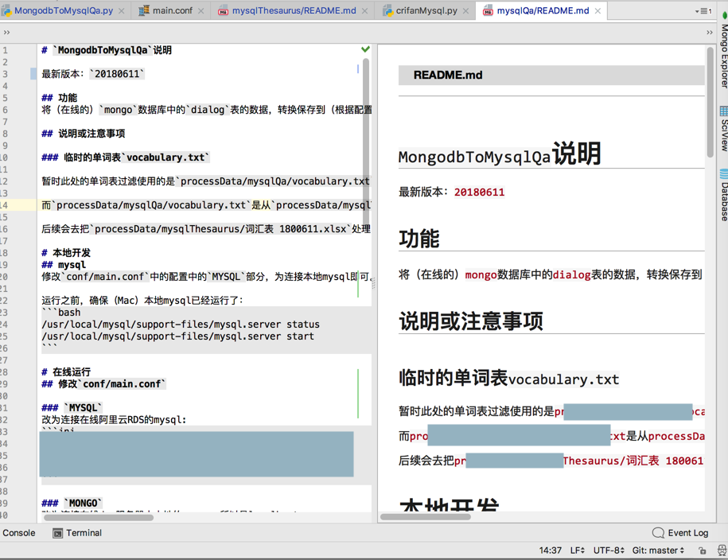The height and width of the screenshot is (560, 728).
Task: Click the mysql.server status command line
Action: [x=181, y=325]
